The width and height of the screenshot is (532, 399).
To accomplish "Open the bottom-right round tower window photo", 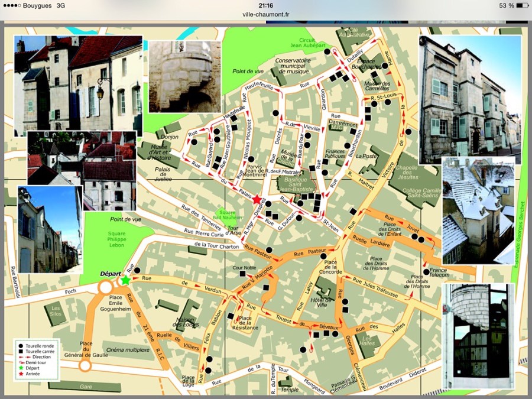I will (478, 336).
